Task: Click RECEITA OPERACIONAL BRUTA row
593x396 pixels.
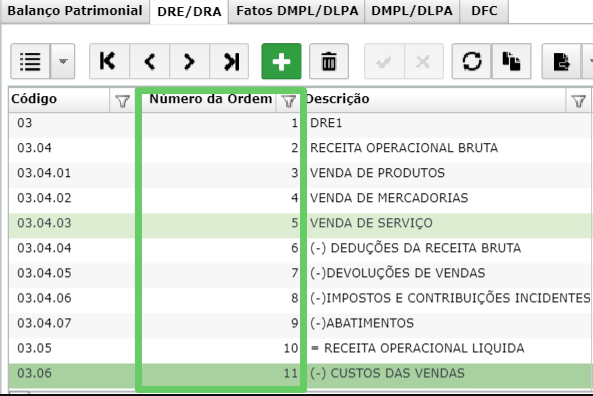Action: (x=404, y=148)
